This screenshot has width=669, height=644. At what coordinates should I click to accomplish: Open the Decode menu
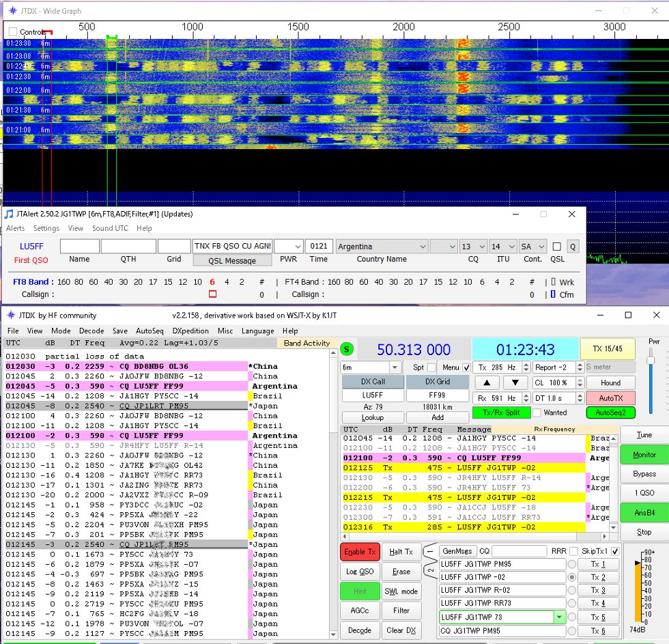click(x=91, y=331)
